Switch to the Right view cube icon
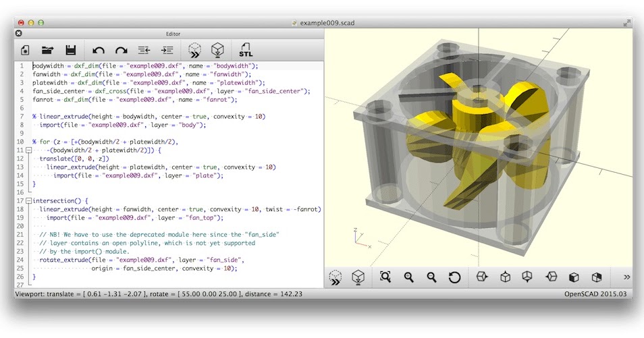 tap(482, 277)
